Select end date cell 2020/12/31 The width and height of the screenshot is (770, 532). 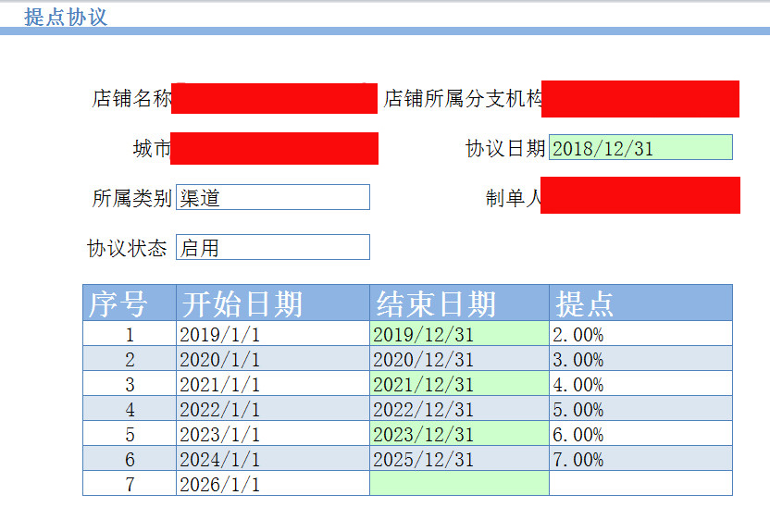(459, 359)
